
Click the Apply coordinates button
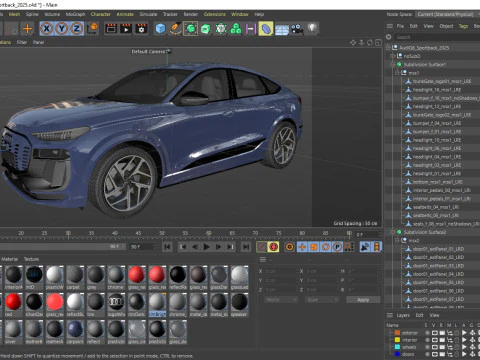click(x=363, y=300)
